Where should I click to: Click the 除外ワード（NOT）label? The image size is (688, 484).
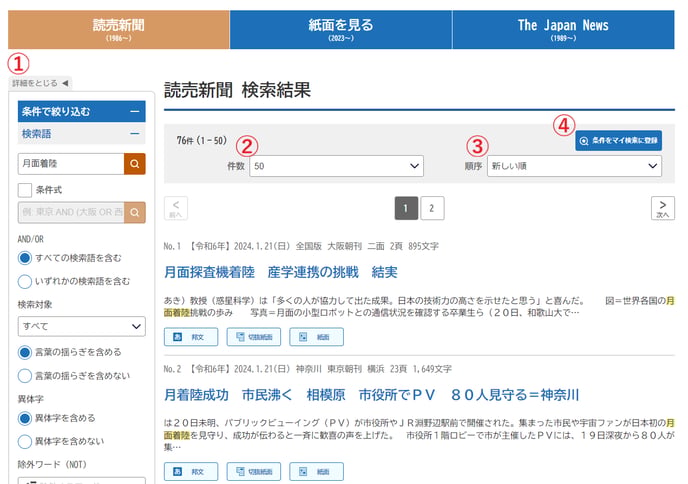pos(52,464)
